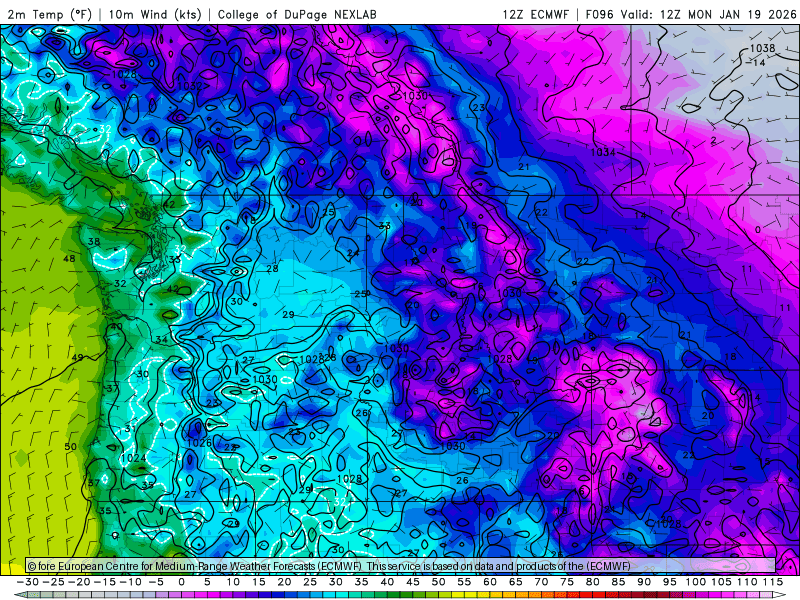Click the -15 tick on the temperature scale
The image size is (800, 600).
click(x=105, y=582)
